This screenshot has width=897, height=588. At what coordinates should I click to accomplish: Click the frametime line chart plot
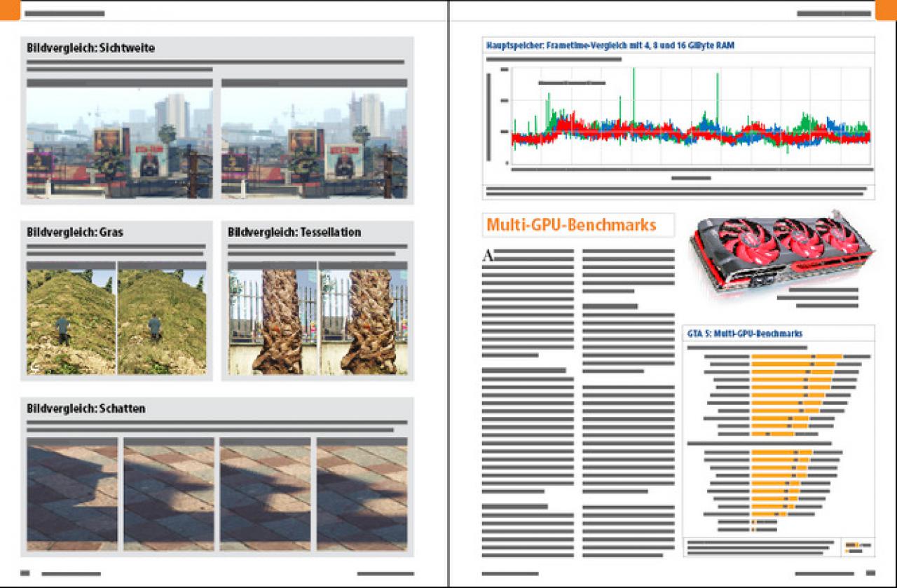[x=691, y=116]
